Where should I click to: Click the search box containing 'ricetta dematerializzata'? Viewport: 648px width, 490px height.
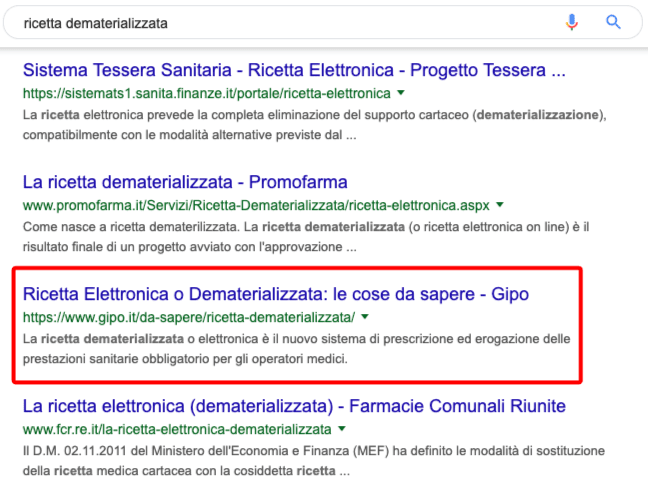280,22
